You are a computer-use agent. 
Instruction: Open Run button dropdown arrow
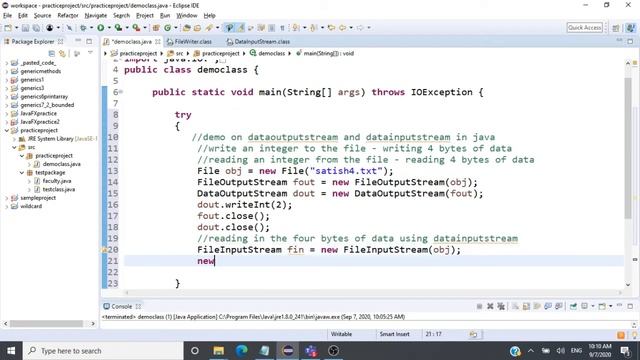[x=109, y=28]
